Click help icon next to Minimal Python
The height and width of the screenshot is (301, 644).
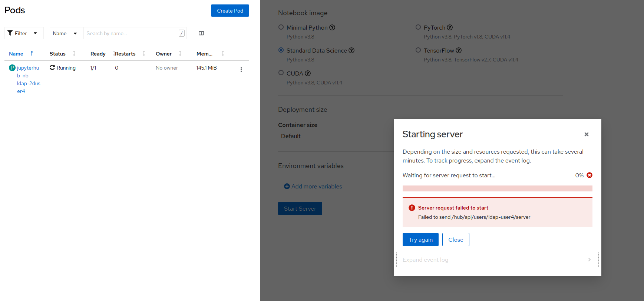[x=332, y=27]
